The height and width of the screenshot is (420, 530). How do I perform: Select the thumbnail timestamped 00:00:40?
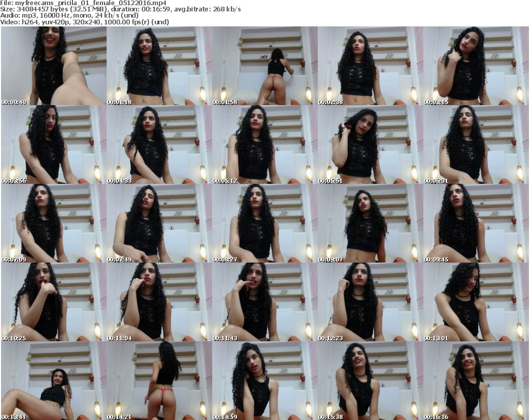point(54,66)
